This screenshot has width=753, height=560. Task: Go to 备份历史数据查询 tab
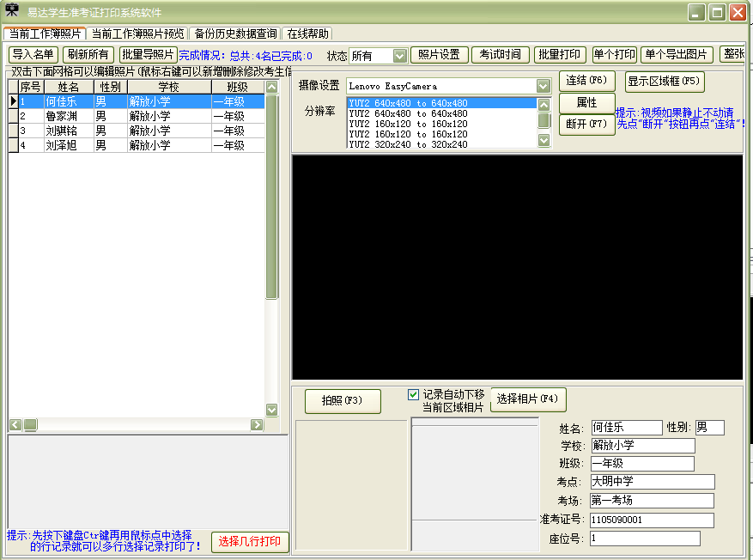[x=235, y=33]
